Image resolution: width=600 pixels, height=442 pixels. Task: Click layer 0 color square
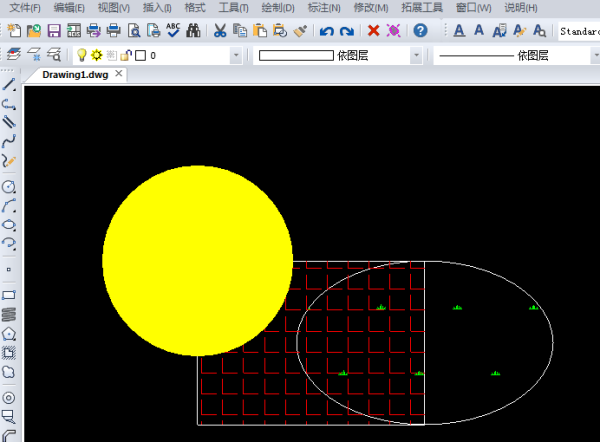[x=140, y=56]
